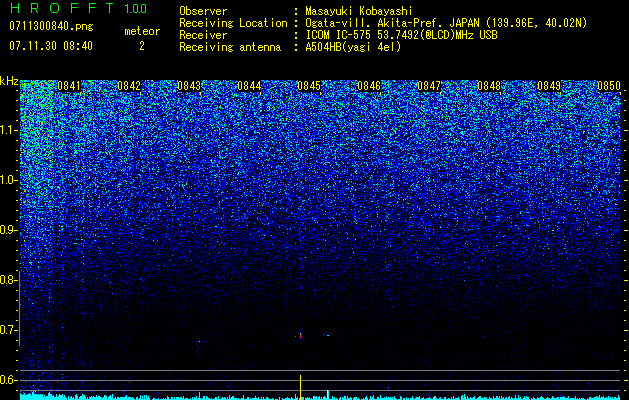
Task: Select the filename 0711300840.png
Action: point(51,26)
